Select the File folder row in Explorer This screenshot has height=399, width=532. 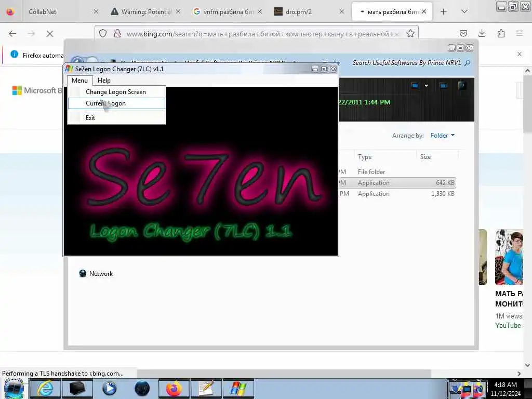click(397, 171)
